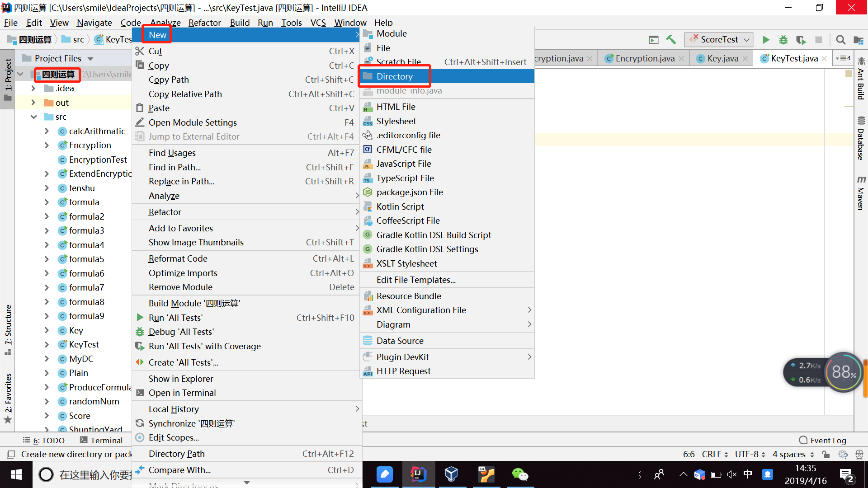Toggle the Structure tool window stripe button
The width and height of the screenshot is (868, 488).
pos(8,330)
